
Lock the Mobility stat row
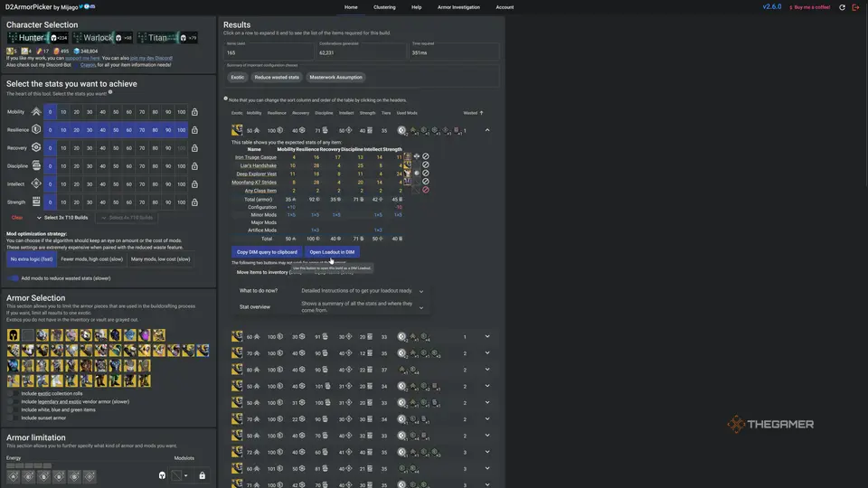(194, 112)
